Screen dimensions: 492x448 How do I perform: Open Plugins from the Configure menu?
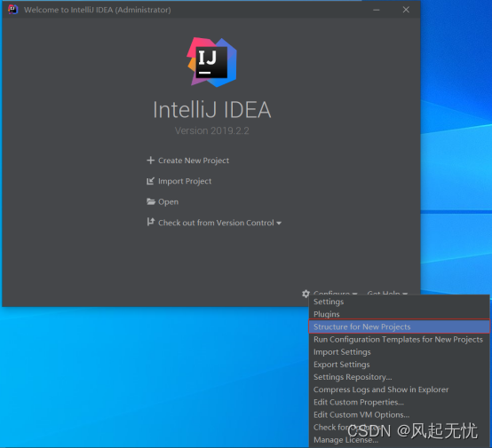point(399,314)
